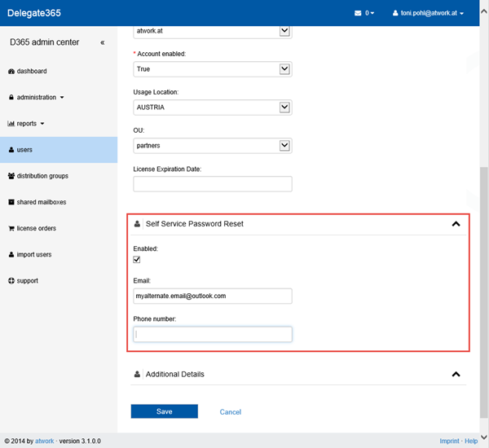Collapse the Self Service Password Reset section

pos(456,224)
